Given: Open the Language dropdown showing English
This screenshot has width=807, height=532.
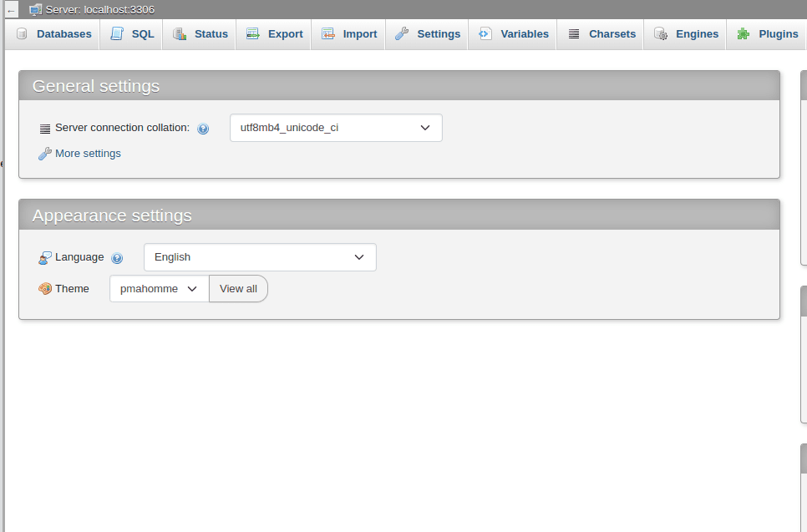Looking at the screenshot, I should [x=260, y=257].
